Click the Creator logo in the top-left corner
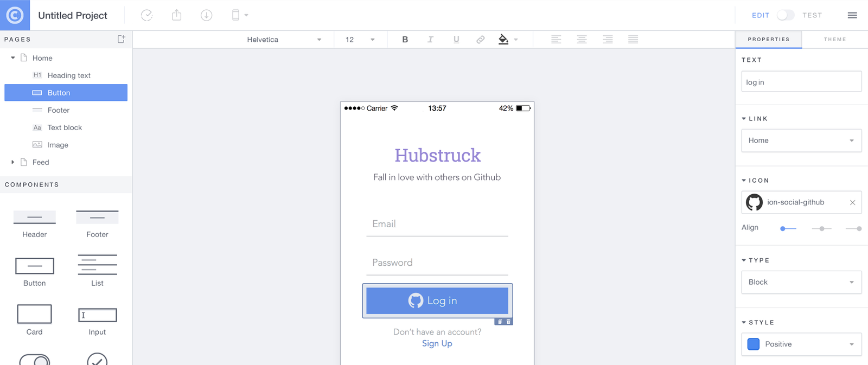The image size is (868, 365). [x=15, y=15]
